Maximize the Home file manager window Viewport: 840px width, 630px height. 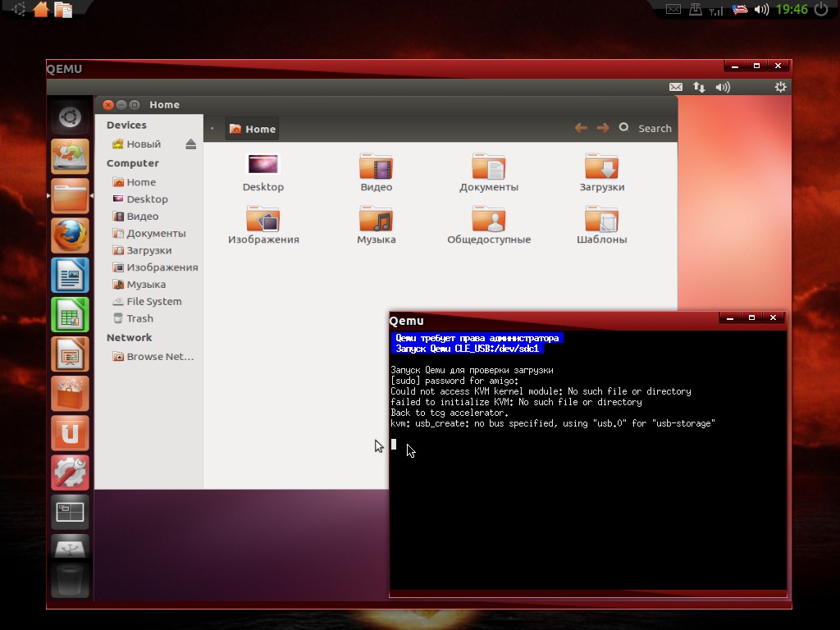(135, 105)
